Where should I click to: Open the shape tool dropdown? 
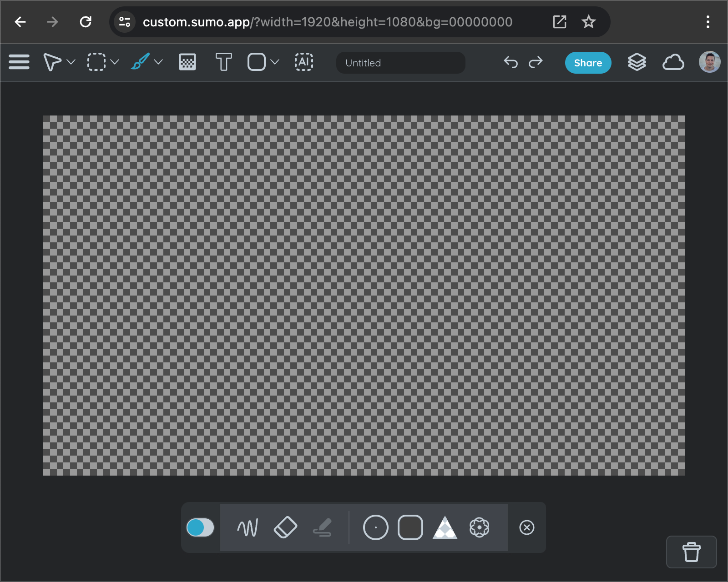click(274, 62)
